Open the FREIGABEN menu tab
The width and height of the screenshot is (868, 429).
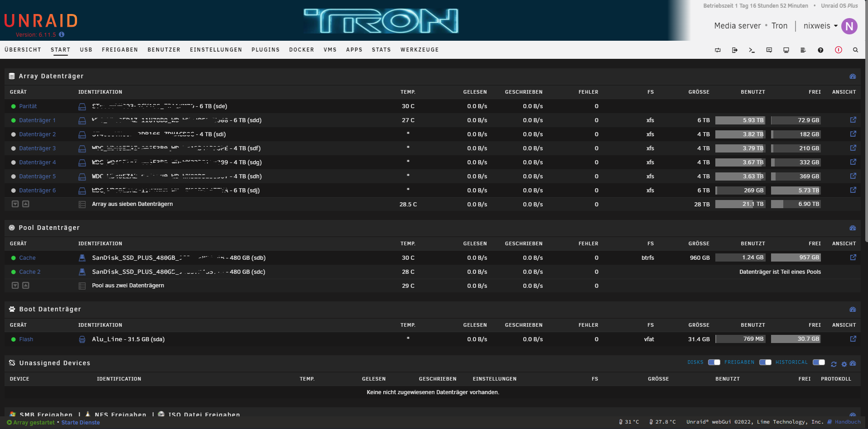point(120,50)
